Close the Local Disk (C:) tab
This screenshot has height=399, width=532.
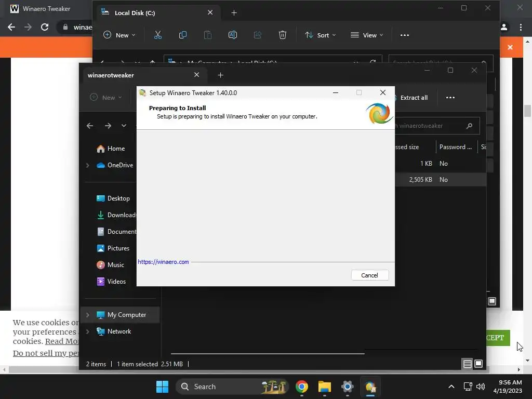tap(210, 12)
